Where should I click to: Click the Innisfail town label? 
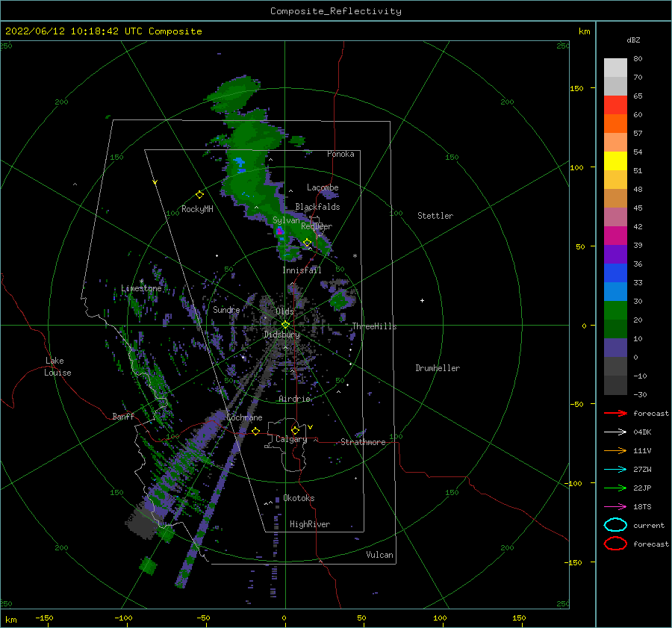(x=302, y=270)
